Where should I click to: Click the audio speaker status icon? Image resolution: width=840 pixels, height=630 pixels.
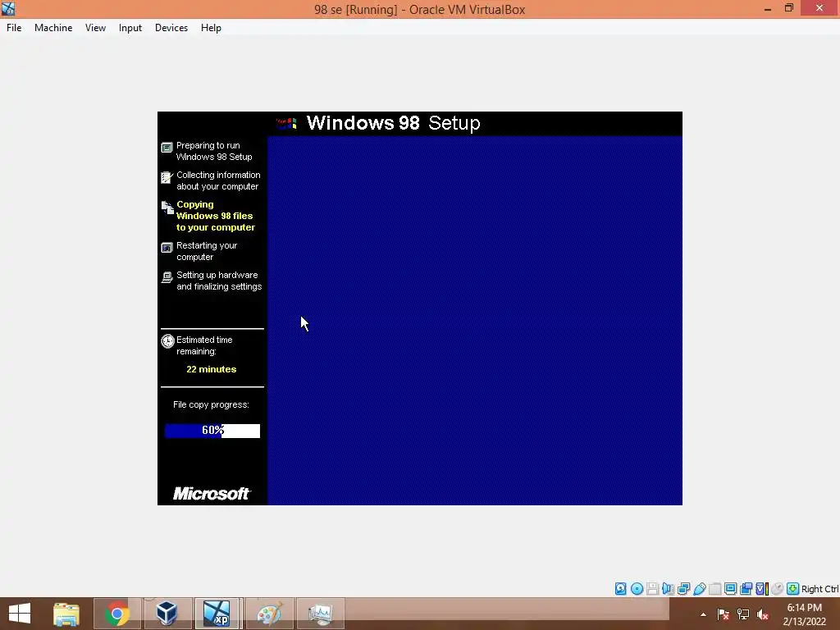668,589
